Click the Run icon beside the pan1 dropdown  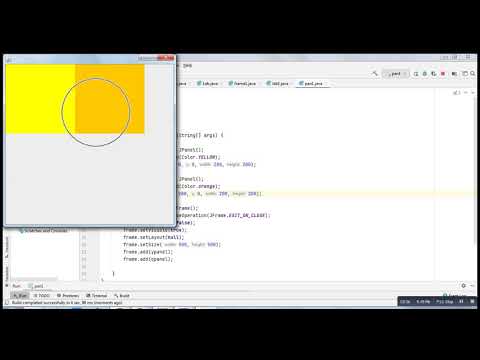(416, 74)
